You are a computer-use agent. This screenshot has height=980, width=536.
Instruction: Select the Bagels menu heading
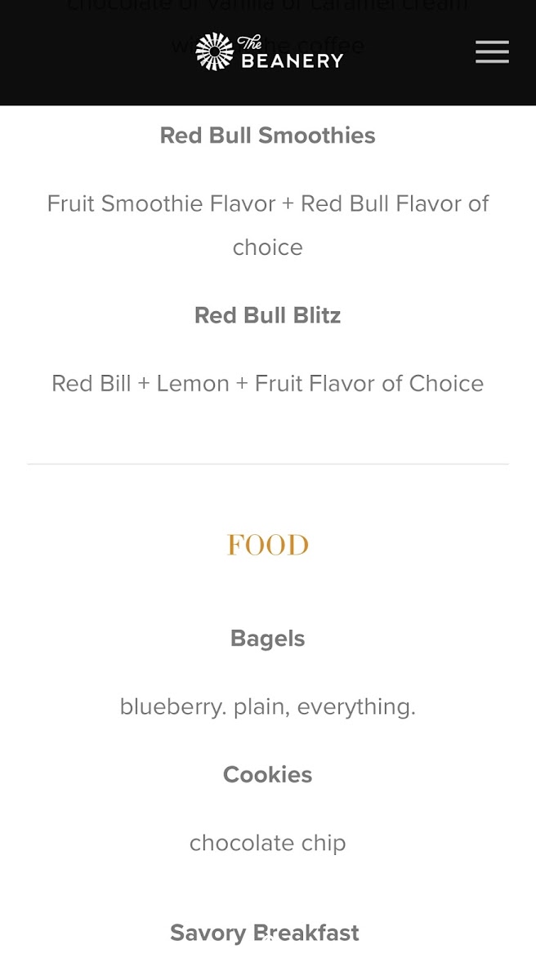(x=268, y=639)
